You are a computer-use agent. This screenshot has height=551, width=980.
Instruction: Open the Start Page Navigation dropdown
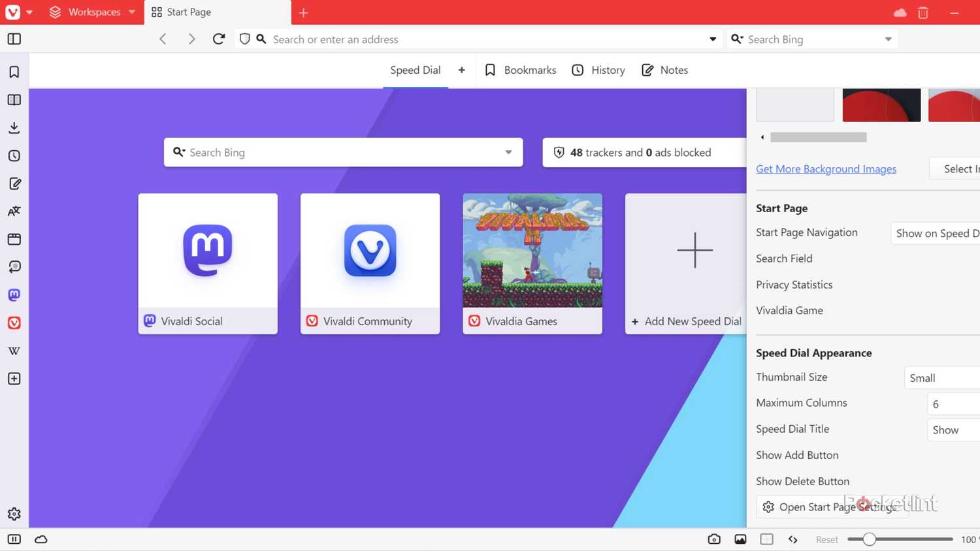point(936,234)
